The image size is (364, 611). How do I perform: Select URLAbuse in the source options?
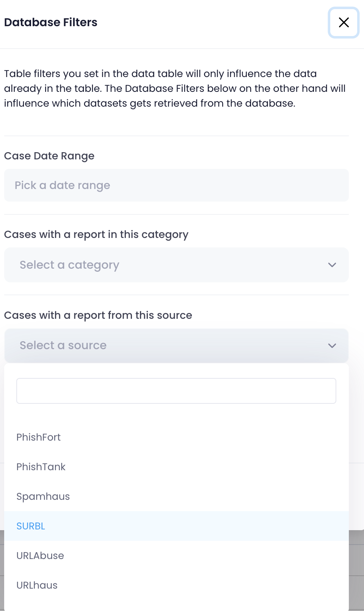(40, 556)
